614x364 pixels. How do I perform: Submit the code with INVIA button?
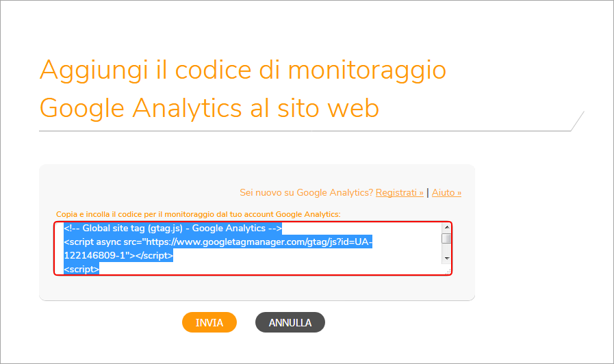209,322
